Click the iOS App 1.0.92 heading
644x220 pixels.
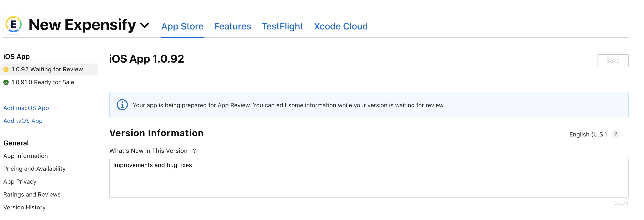146,59
